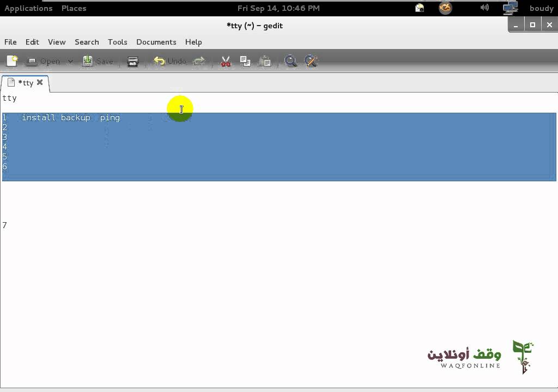558x392 pixels.
Task: Expand the Open button dropdown arrow
Action: pyautogui.click(x=70, y=61)
